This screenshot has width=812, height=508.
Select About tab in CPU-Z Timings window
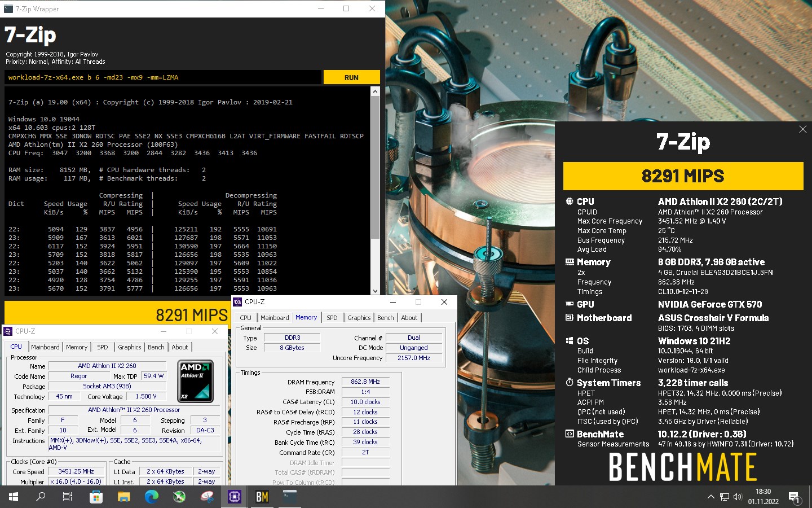click(x=409, y=318)
